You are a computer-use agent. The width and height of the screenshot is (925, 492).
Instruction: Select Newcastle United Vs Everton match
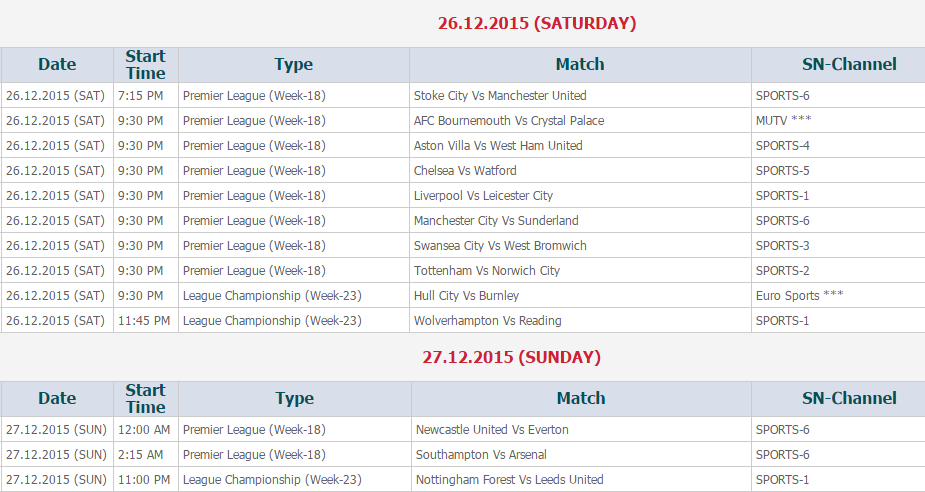pyautogui.click(x=492, y=430)
